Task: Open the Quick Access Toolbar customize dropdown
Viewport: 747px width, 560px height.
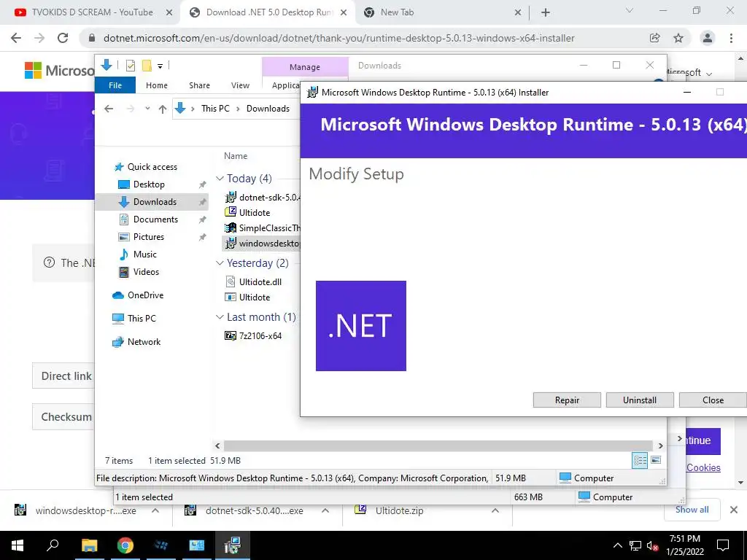Action: point(160,66)
